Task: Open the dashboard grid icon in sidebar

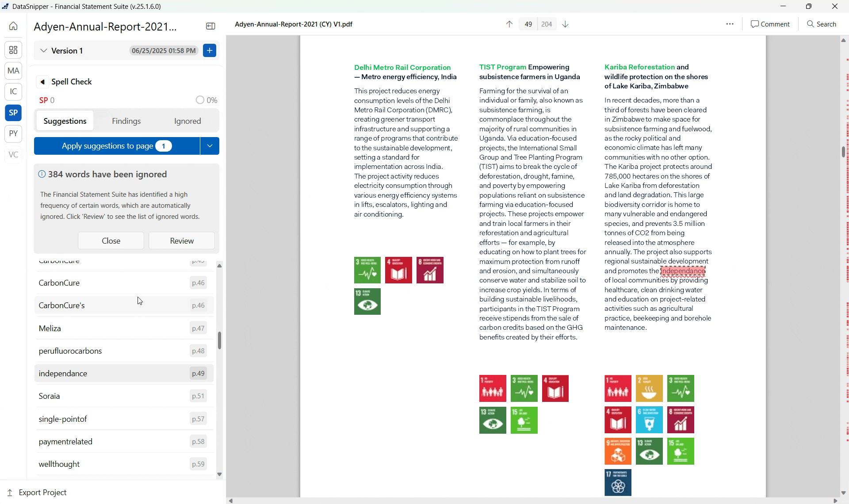Action: [13, 50]
